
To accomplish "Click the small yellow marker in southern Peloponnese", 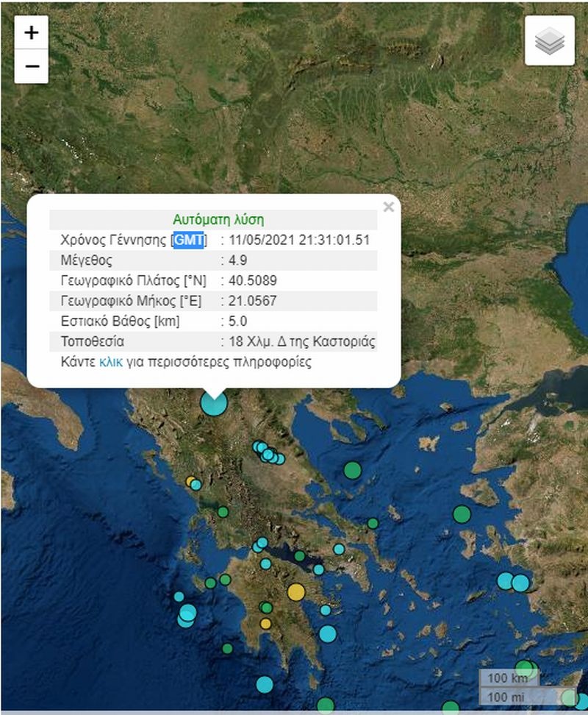I will 265,624.
